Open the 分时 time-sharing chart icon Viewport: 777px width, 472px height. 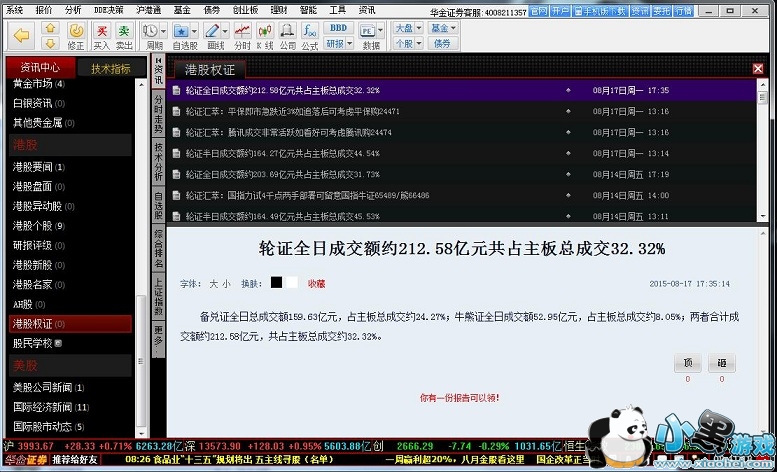pos(242,31)
